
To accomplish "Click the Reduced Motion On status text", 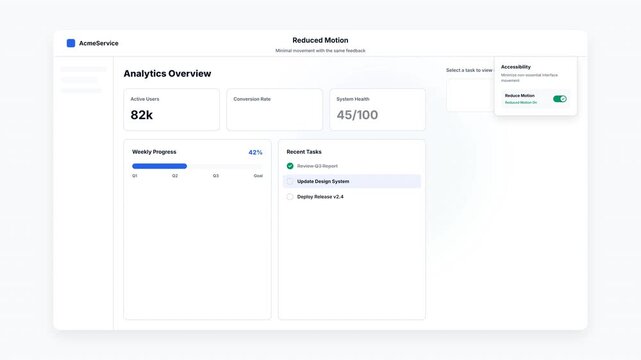I will click(521, 103).
